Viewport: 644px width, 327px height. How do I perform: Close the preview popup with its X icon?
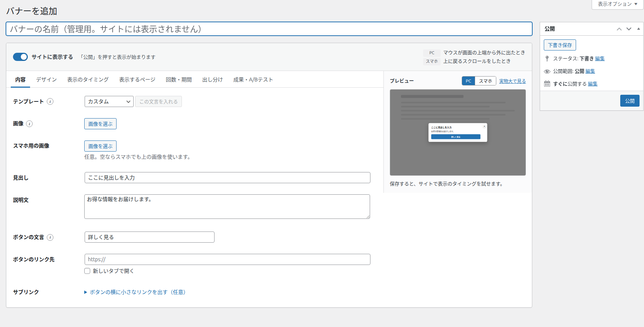pyautogui.click(x=484, y=126)
